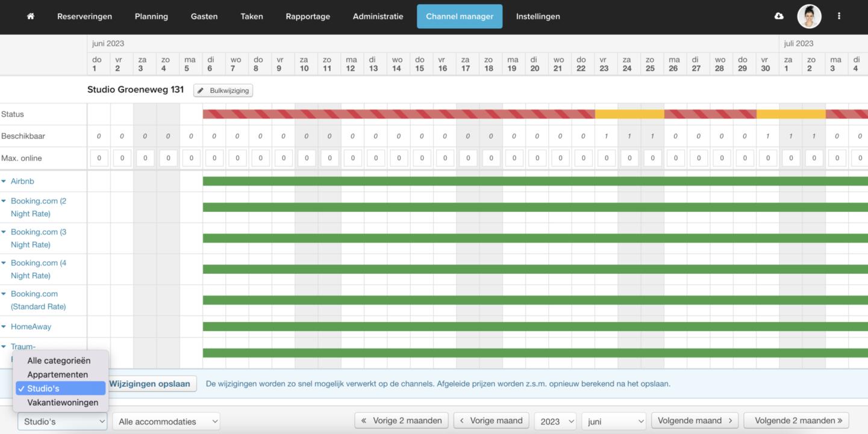Go to the Reserveringen menu

84,16
